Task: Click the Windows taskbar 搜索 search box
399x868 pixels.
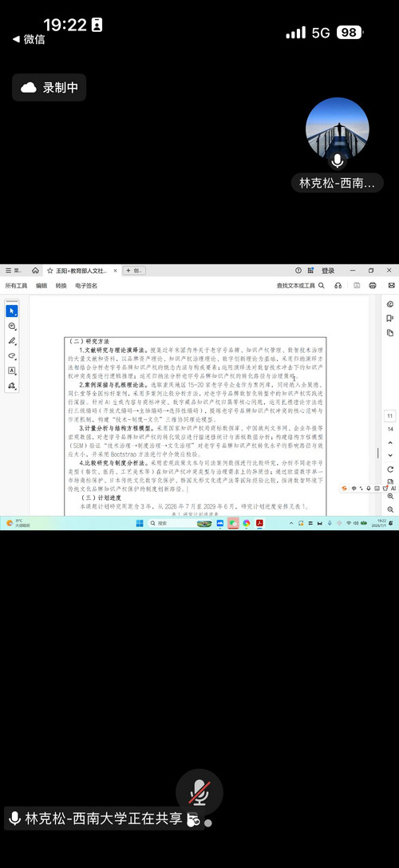Action: click(x=180, y=523)
